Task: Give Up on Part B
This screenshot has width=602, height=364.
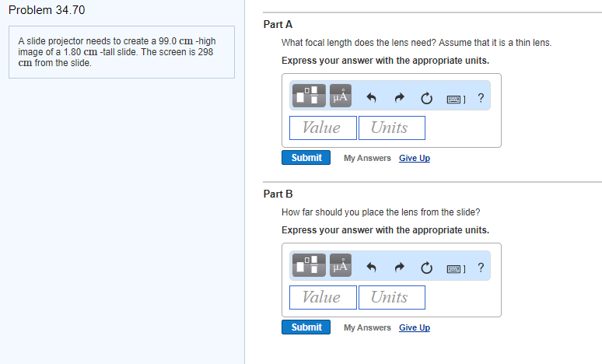Action: pos(415,327)
